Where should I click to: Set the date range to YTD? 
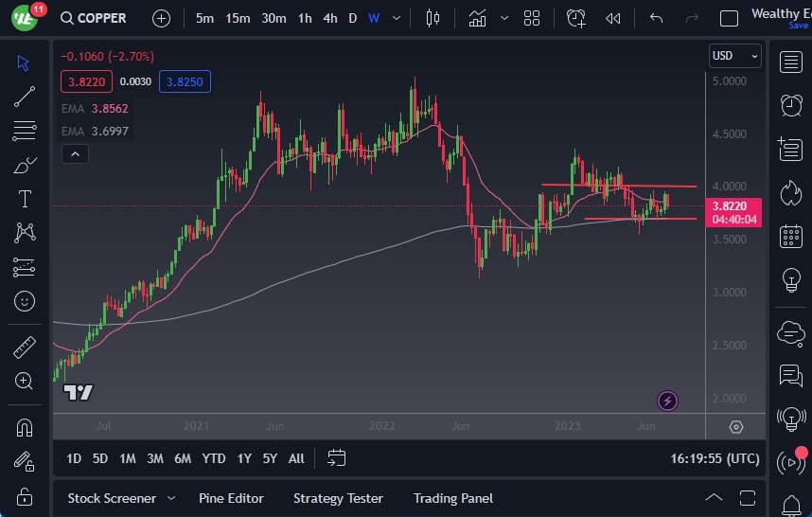pyautogui.click(x=214, y=458)
